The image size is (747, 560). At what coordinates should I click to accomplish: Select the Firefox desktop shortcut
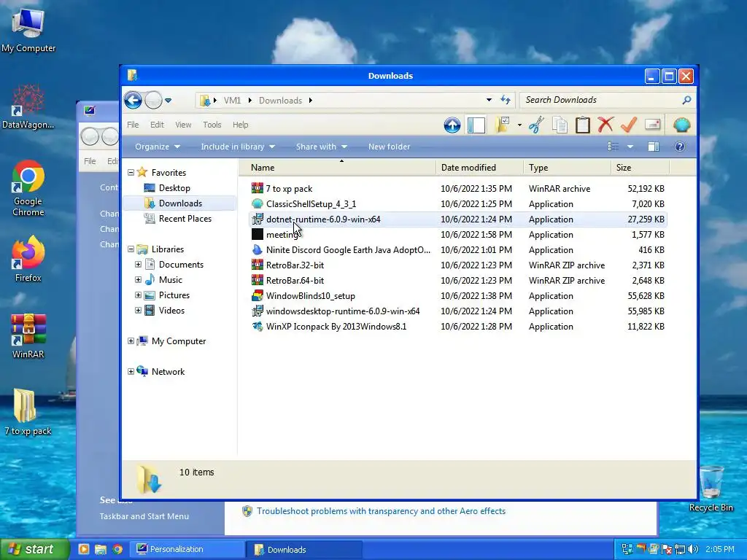28,259
